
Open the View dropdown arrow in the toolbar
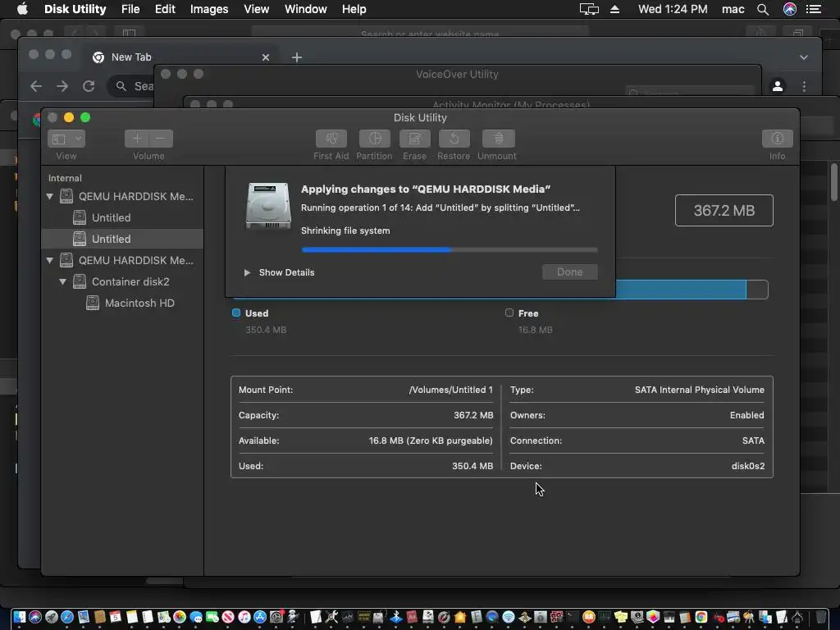point(78,139)
